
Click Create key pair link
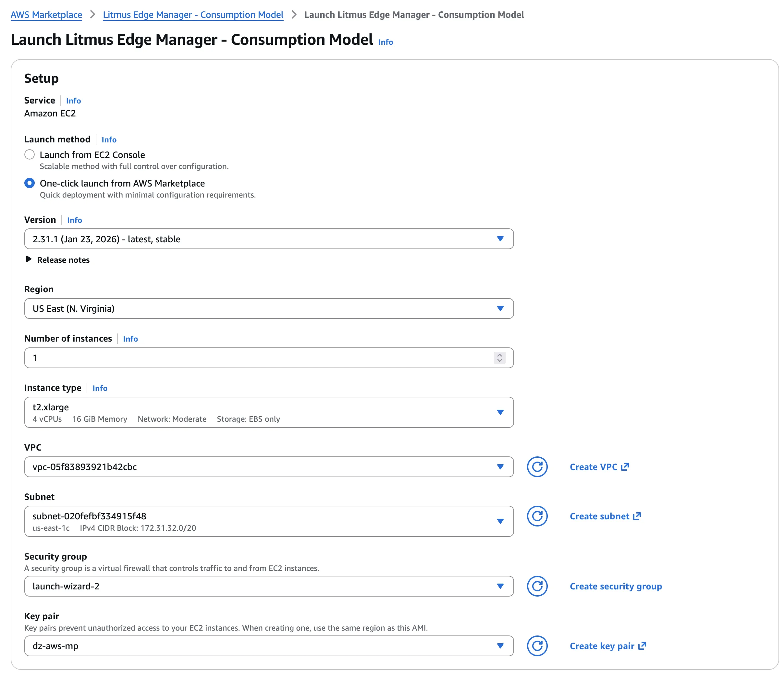[608, 646]
